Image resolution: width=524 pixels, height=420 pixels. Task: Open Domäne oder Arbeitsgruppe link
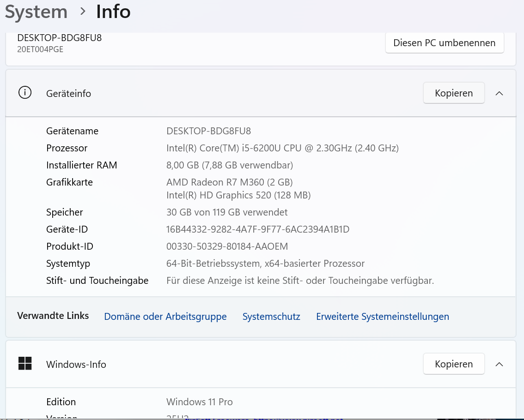pos(165,316)
